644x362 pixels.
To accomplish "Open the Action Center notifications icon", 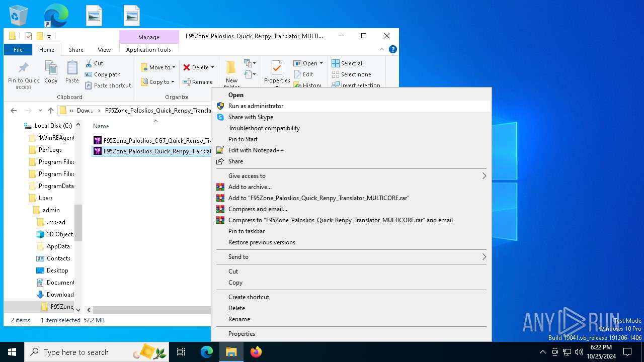I will click(627, 352).
